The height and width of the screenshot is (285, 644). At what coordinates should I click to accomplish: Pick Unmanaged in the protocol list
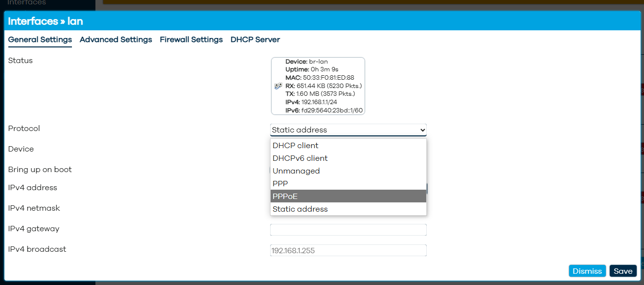[x=348, y=171]
